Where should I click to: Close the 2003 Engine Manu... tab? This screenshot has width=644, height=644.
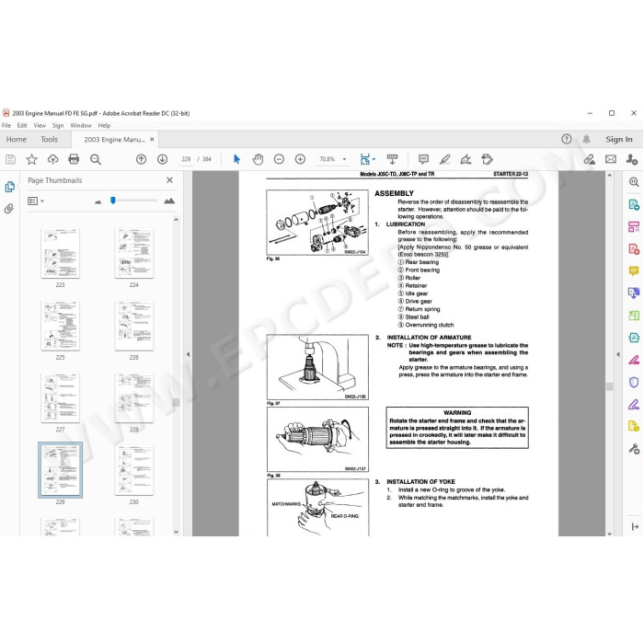point(152,139)
